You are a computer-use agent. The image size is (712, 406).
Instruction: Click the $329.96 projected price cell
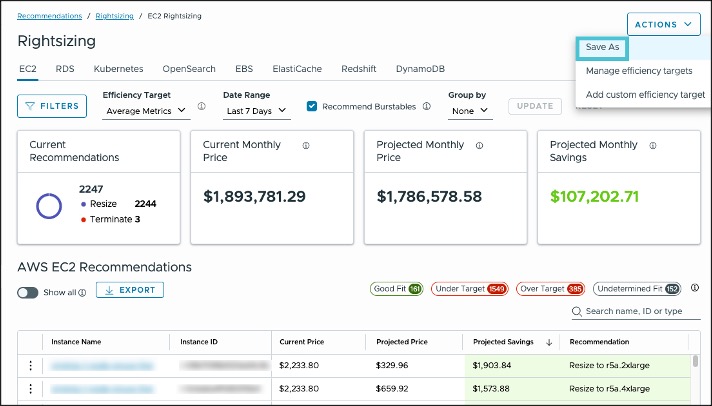[x=392, y=365]
